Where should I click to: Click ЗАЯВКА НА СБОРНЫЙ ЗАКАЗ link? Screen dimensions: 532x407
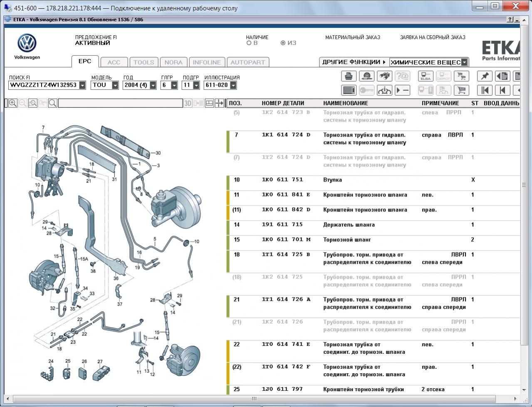click(x=433, y=37)
